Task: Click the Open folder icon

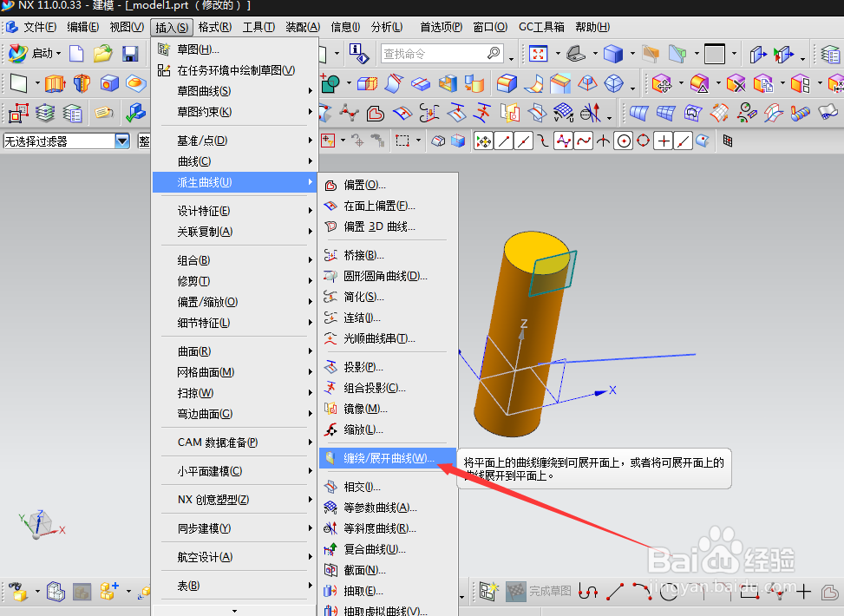Action: (x=102, y=53)
